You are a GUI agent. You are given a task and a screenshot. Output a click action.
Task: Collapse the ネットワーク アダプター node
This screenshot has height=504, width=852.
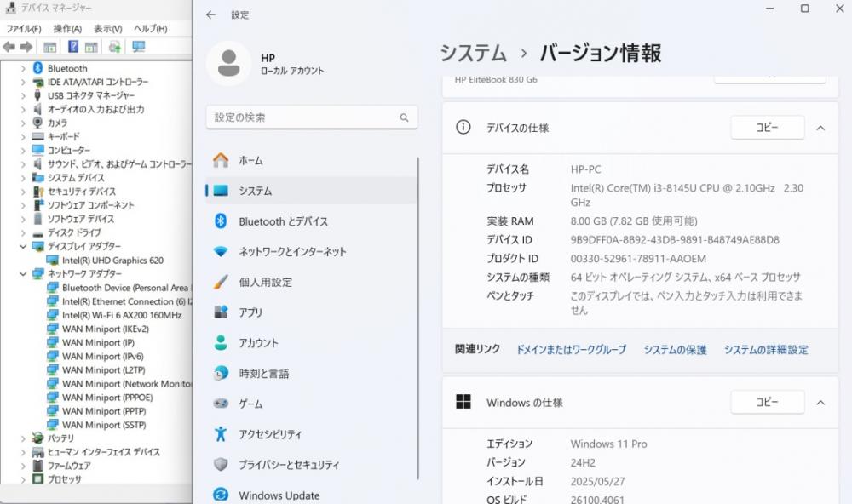pyautogui.click(x=23, y=274)
